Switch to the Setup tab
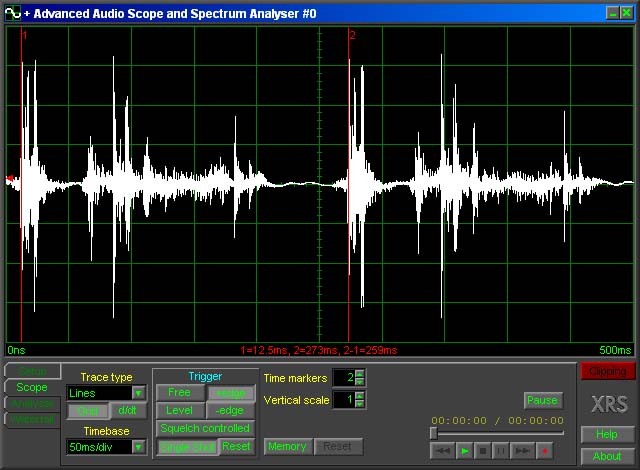 pyautogui.click(x=33, y=371)
